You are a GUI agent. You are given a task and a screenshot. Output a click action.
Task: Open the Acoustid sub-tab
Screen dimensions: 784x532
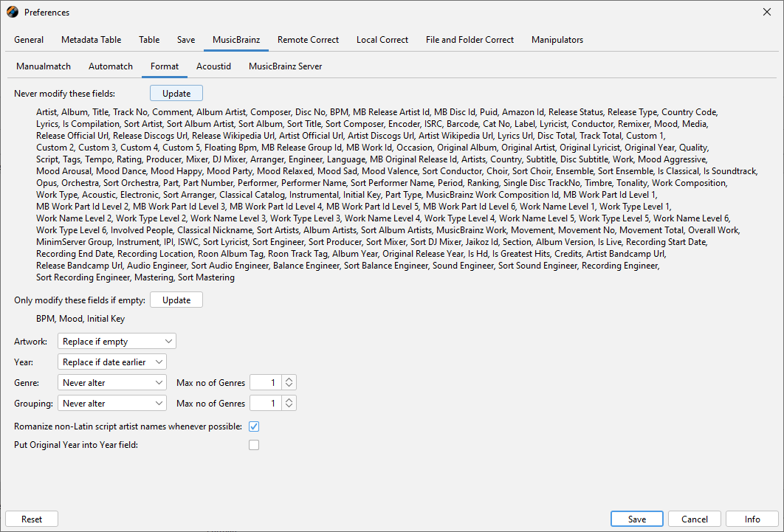coord(213,66)
